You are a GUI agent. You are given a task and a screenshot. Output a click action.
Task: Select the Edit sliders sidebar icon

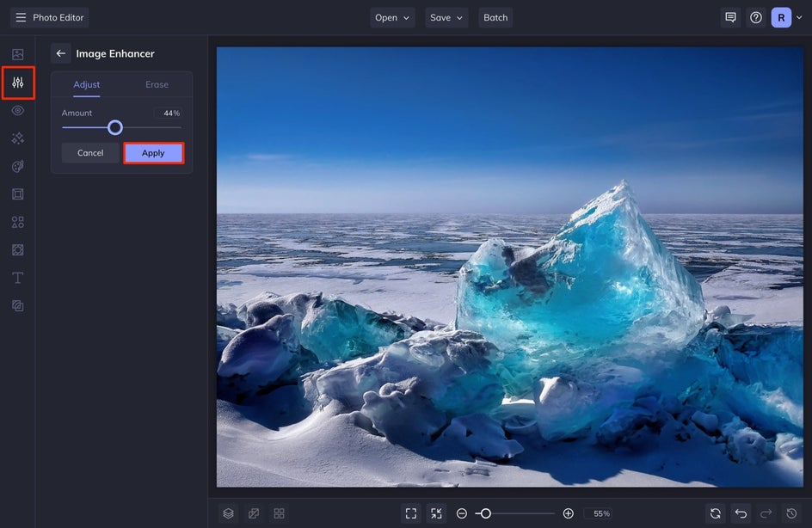click(17, 83)
